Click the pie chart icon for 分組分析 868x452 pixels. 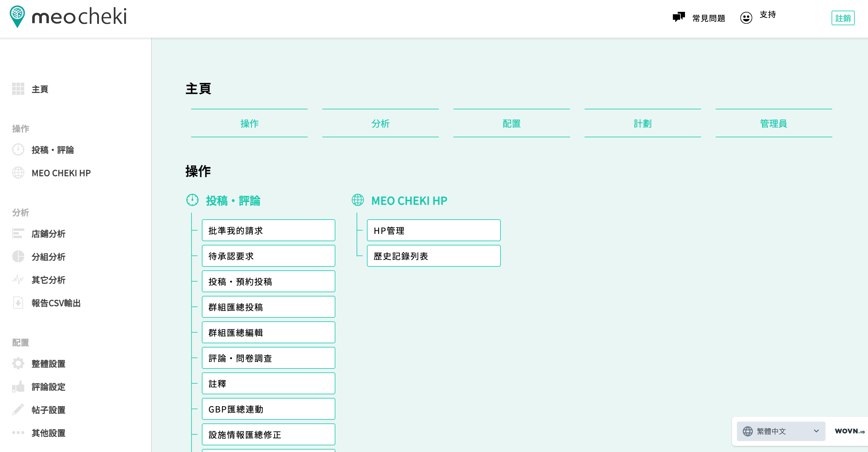point(18,256)
